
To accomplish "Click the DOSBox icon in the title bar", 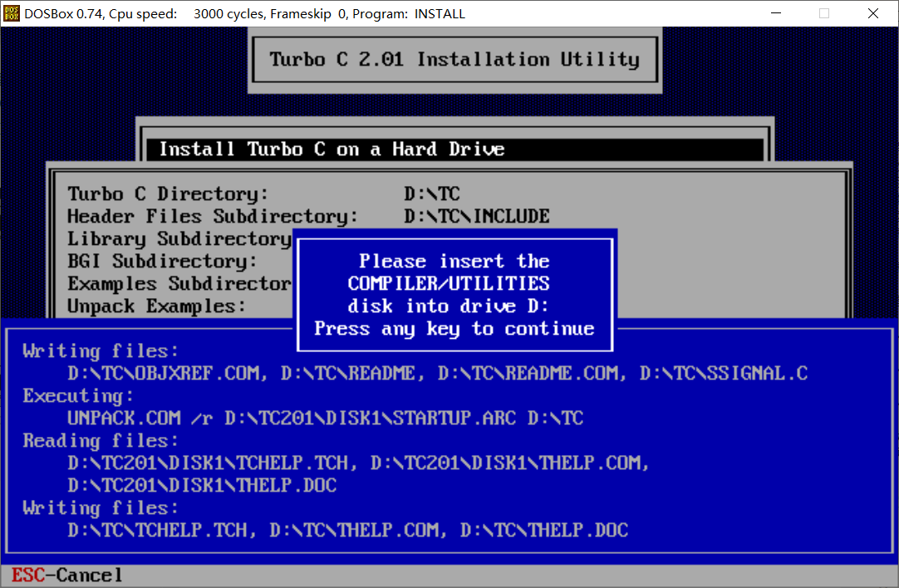I will (11, 13).
